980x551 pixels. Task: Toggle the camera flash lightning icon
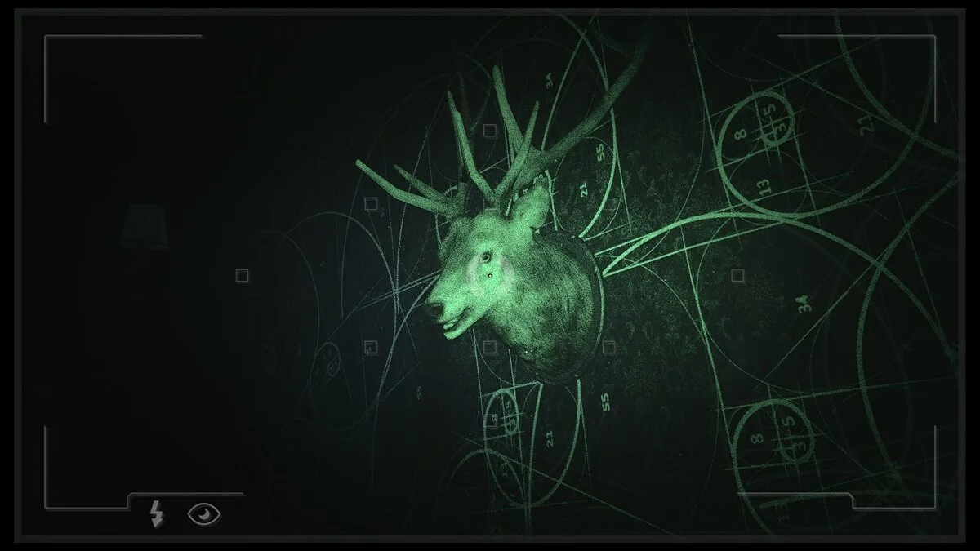[156, 514]
